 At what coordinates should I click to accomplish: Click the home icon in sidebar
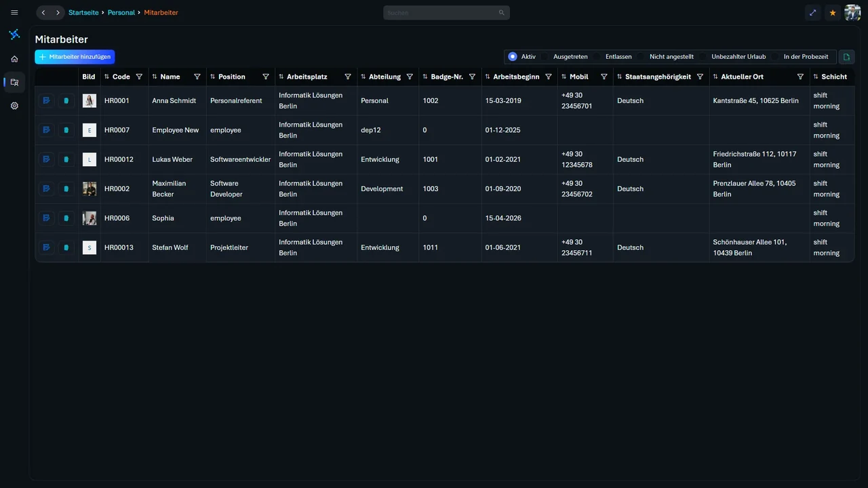point(14,59)
